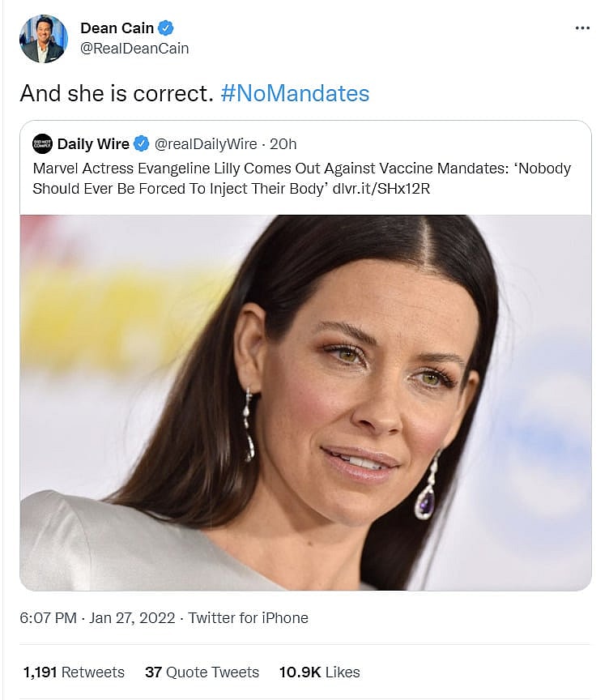Click the @RealDeanCain handle
This screenshot has height=700, width=609.
tap(134, 49)
